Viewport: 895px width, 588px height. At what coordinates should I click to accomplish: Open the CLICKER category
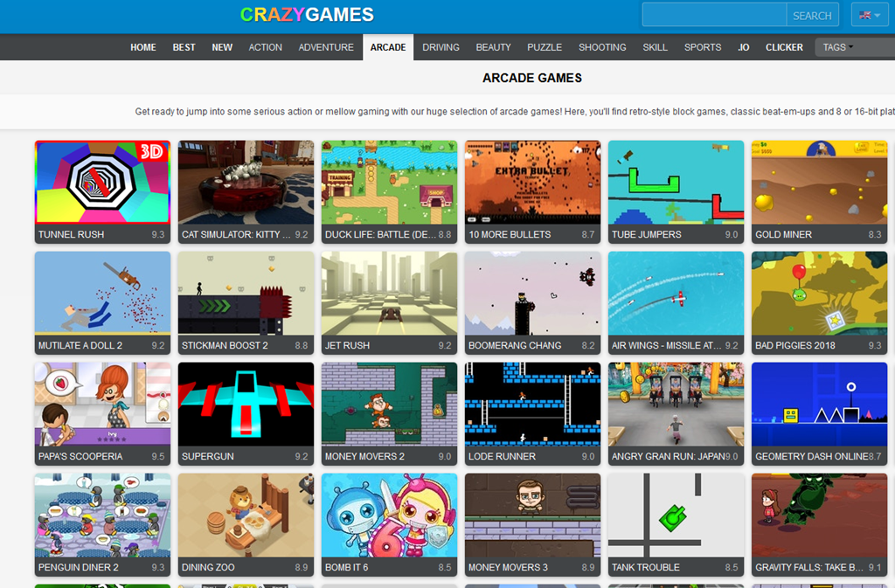(x=784, y=47)
